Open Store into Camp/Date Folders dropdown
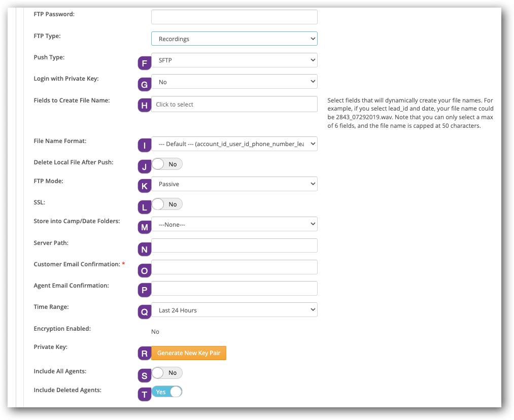The width and height of the screenshot is (514, 420). 234,224
